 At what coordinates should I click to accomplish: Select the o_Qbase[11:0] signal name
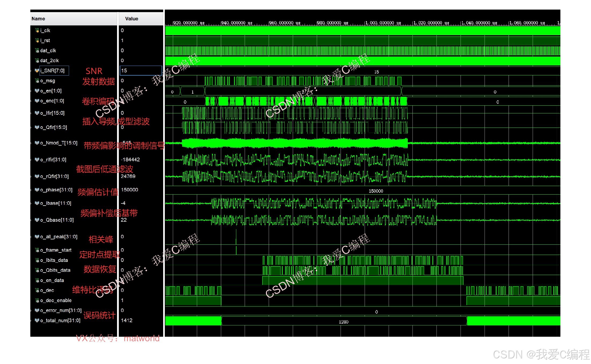(x=57, y=220)
